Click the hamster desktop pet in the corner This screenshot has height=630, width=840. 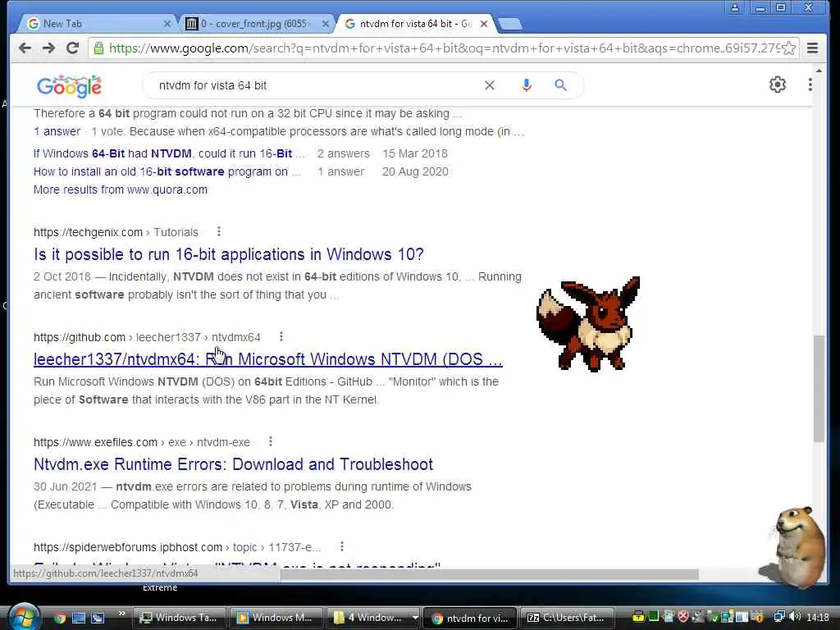799,546
